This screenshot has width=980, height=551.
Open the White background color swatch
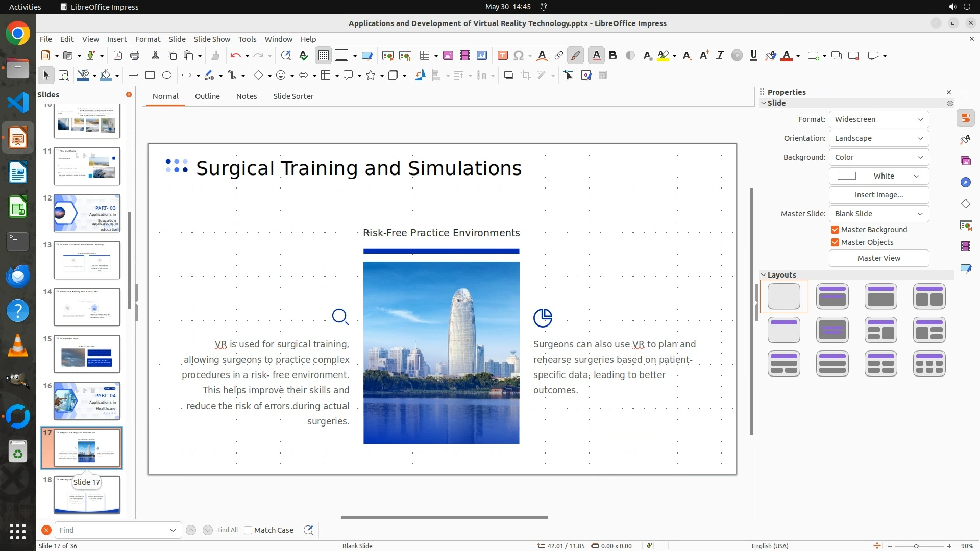click(x=878, y=176)
